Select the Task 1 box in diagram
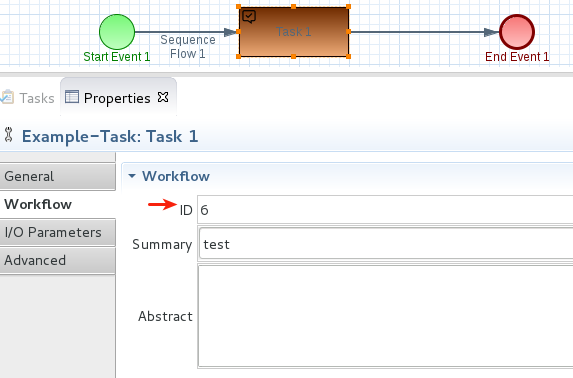 [x=293, y=32]
